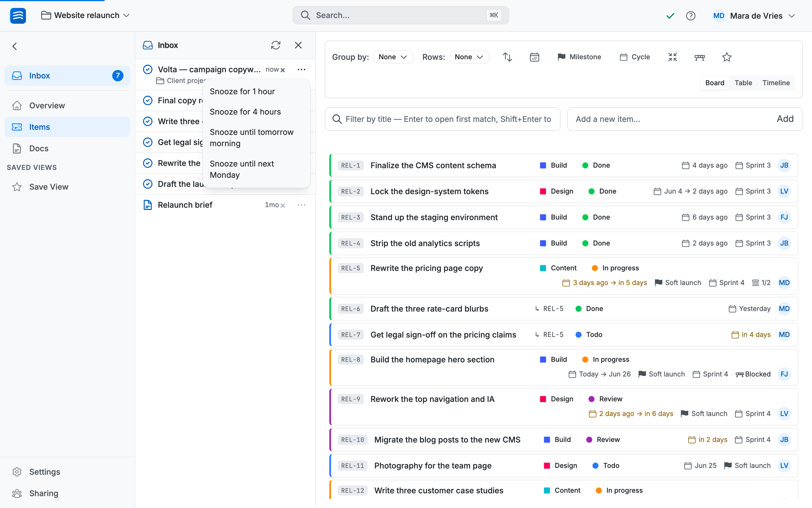Open more options for Volta notification
This screenshot has height=508, width=812.
tap(301, 69)
